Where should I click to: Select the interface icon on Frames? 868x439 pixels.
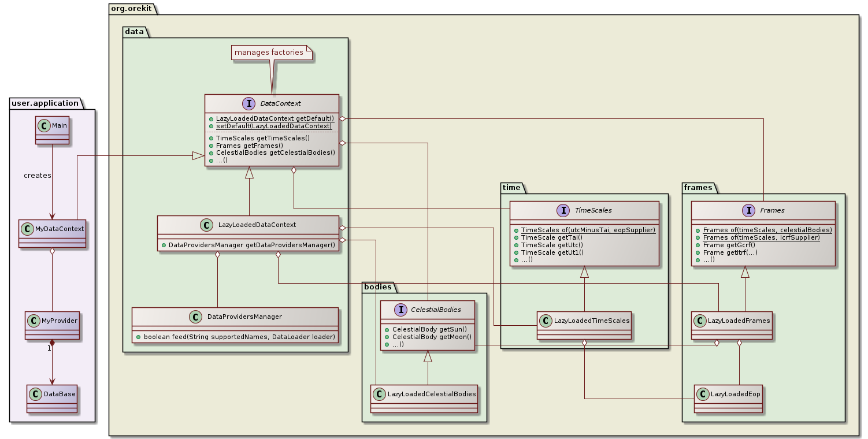749,210
